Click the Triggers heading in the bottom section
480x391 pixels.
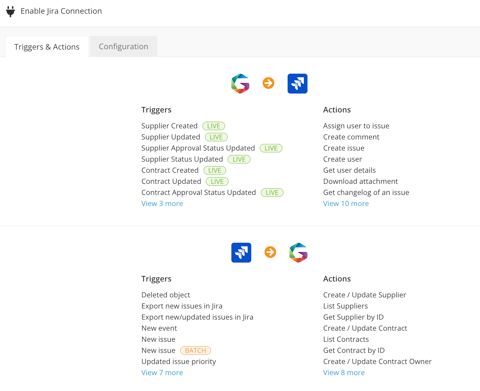tap(156, 279)
